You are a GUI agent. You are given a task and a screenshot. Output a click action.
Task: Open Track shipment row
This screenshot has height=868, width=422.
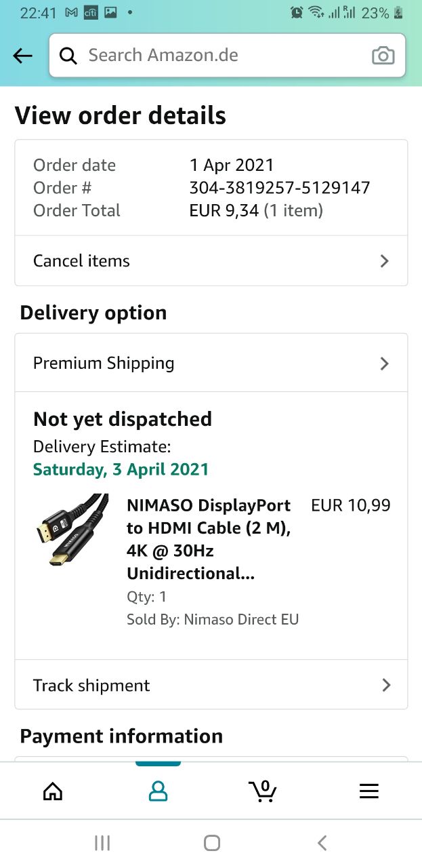[x=91, y=685]
